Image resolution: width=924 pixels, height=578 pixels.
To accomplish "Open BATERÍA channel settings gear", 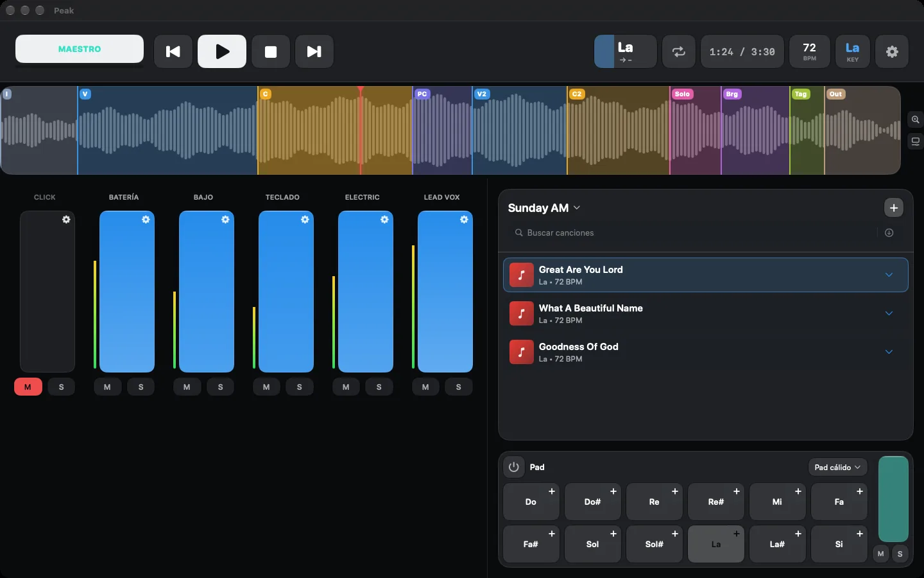I will tap(146, 220).
